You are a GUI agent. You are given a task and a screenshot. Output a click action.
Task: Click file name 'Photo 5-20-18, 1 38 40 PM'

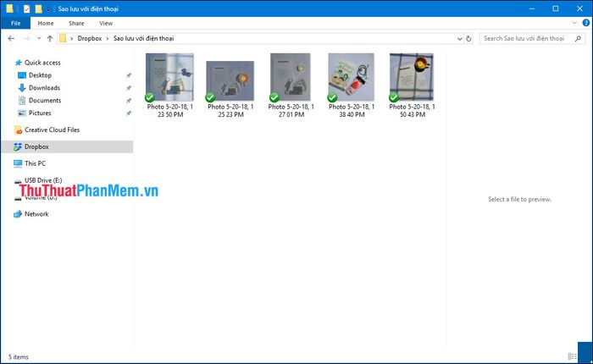[352, 110]
